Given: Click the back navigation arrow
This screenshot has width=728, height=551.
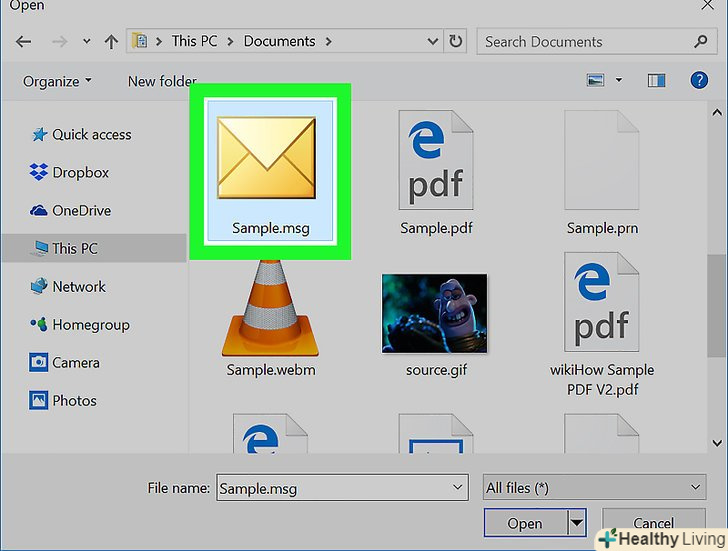Looking at the screenshot, I should [24, 42].
